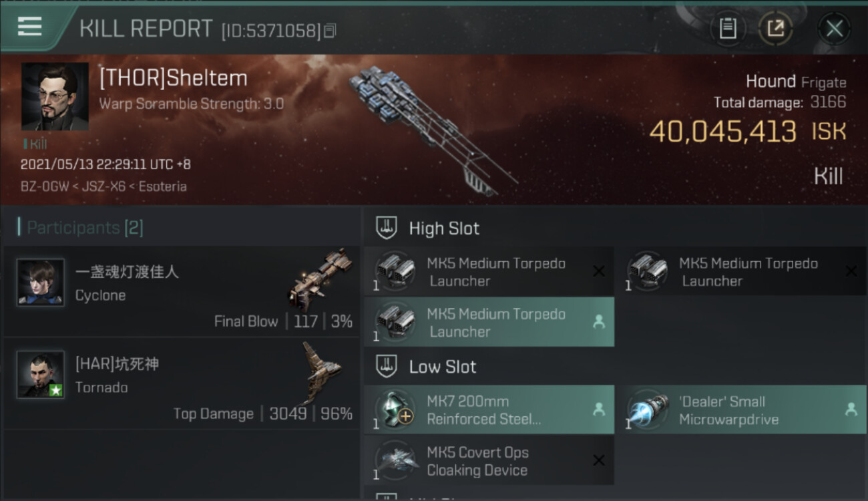Select the highlighted MK5 Medium Torpedo Launcher
The width and height of the screenshot is (868, 501).
tap(489, 322)
